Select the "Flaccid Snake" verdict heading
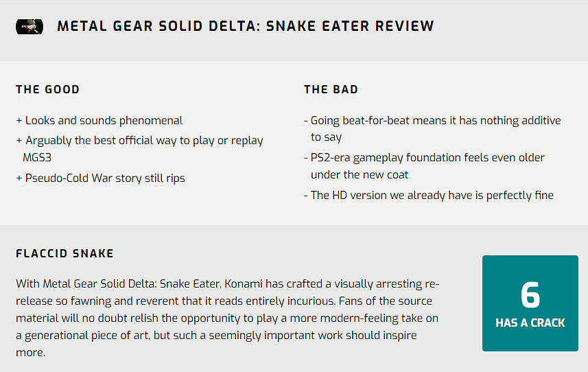 coord(65,254)
